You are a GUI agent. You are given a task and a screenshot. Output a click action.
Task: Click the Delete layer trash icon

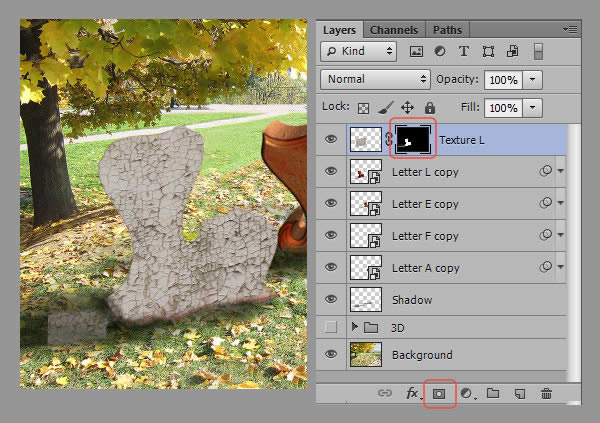(x=546, y=394)
